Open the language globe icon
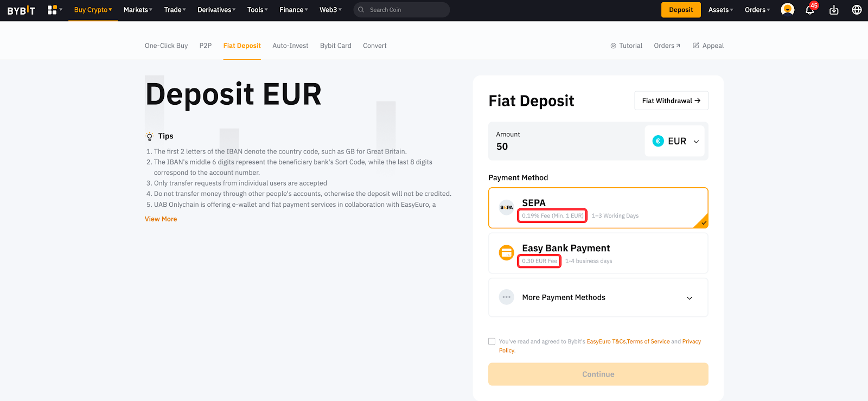868x401 pixels. pos(857,10)
